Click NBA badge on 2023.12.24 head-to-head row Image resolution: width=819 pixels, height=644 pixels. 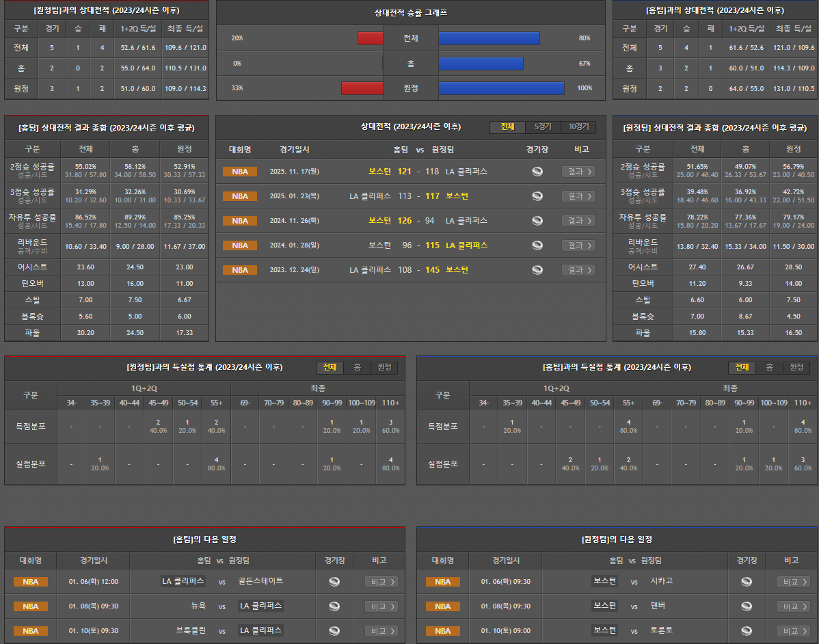240,270
